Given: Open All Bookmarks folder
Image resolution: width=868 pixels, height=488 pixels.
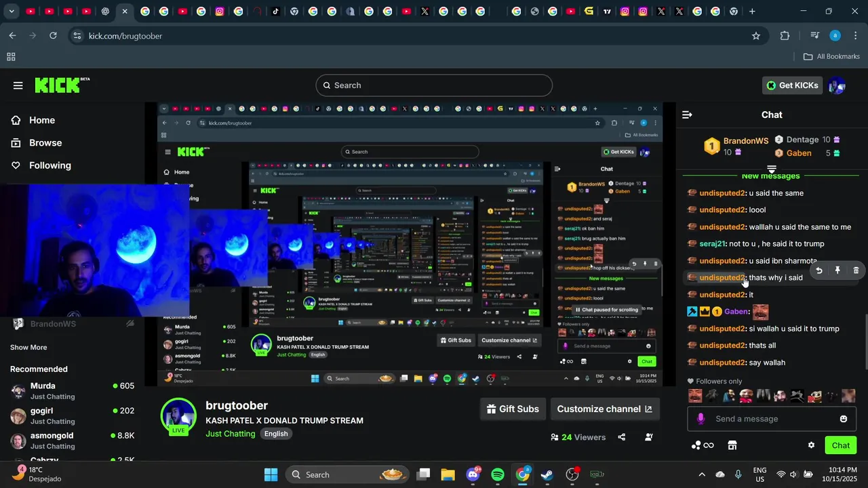Looking at the screenshot, I should [x=831, y=57].
